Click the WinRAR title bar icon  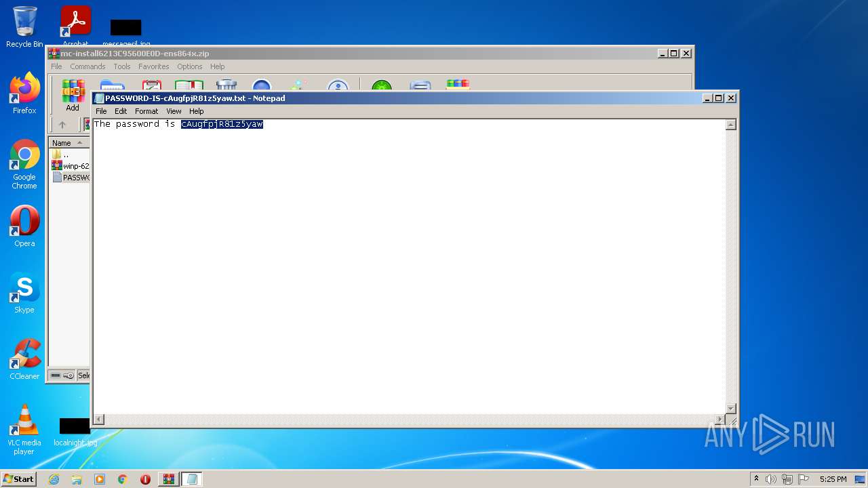click(x=54, y=54)
